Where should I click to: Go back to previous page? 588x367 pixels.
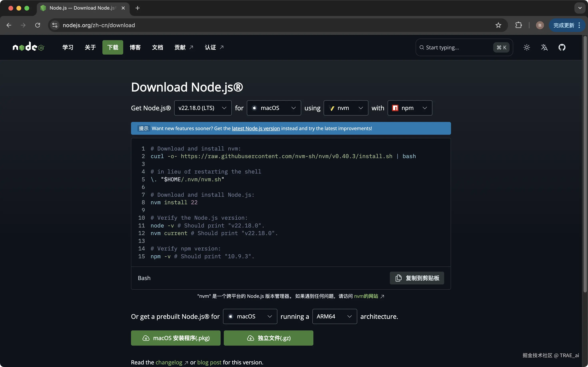(9, 25)
